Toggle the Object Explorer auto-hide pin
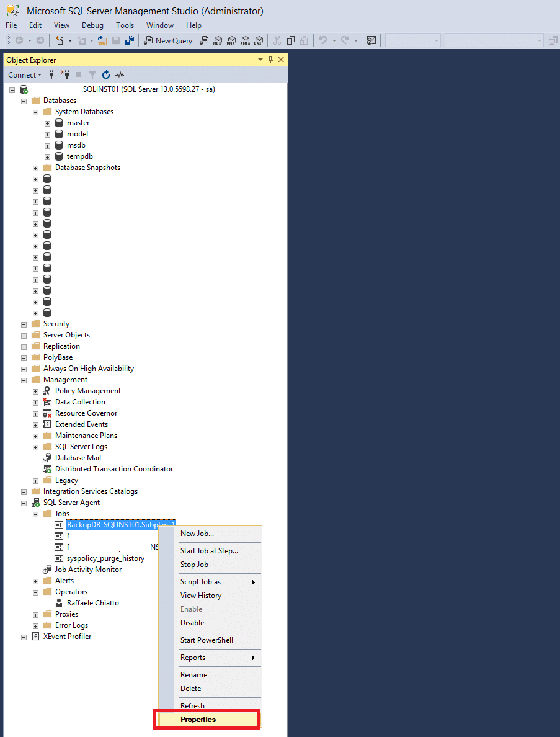Viewport: 560px width, 737px height. [270, 60]
